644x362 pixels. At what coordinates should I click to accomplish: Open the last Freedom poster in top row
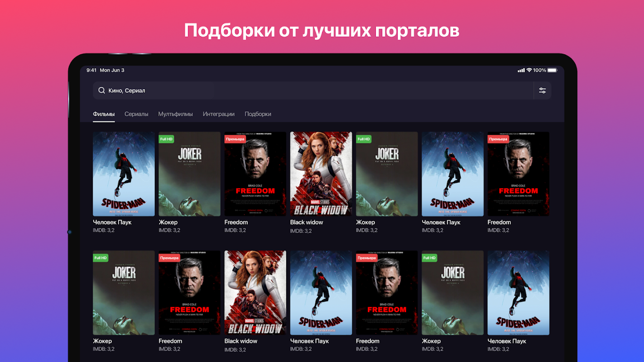pyautogui.click(x=518, y=174)
